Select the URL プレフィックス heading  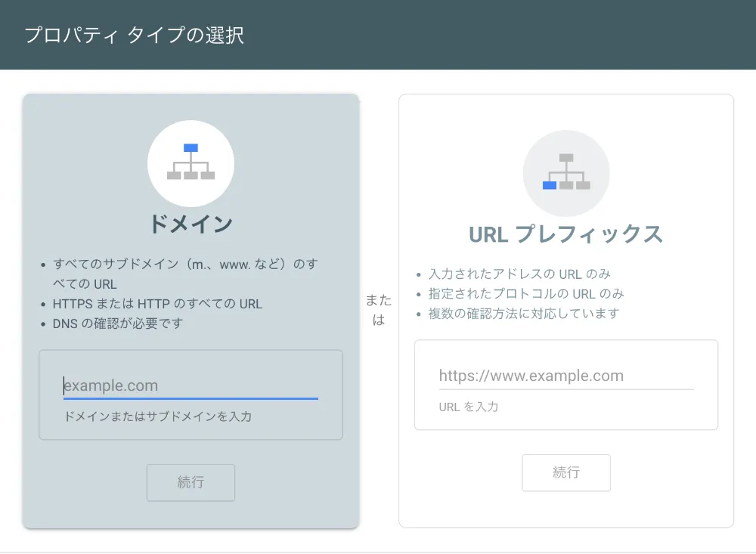pyautogui.click(x=565, y=234)
